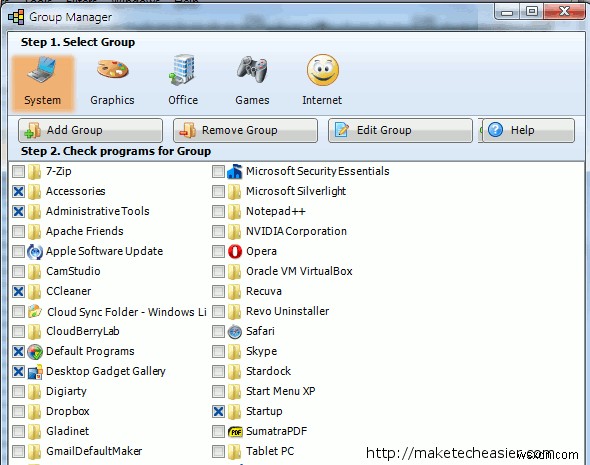The height and width of the screenshot is (465, 590).
Task: Select the Graphics palette group icon
Action: [113, 70]
